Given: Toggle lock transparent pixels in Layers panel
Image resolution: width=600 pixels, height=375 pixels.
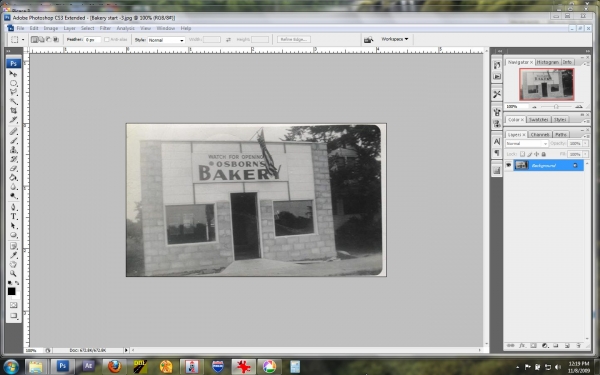Looking at the screenshot, I should 522,154.
